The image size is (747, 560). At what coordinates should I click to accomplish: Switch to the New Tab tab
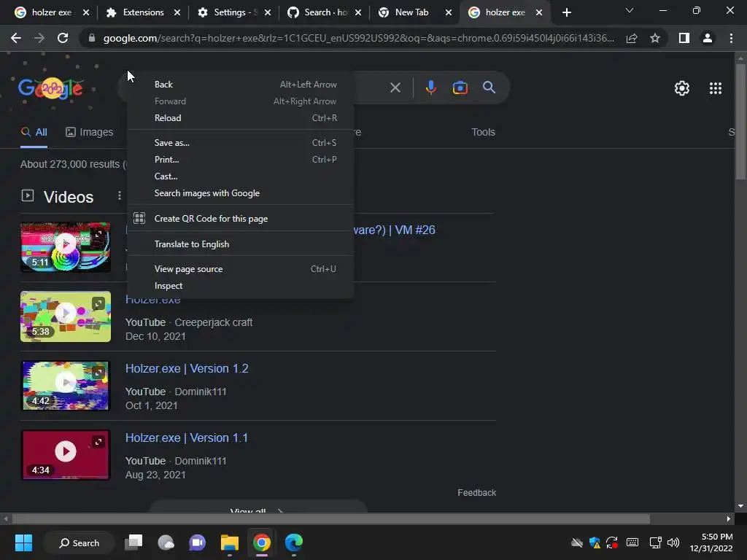pos(413,12)
